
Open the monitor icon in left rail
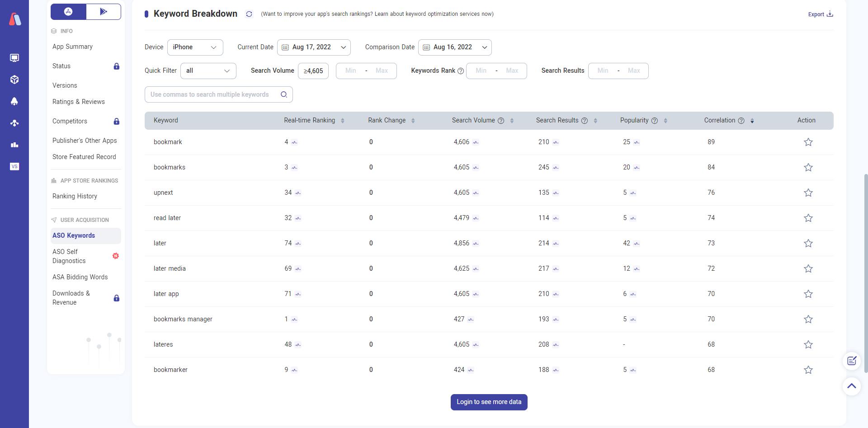pos(14,58)
